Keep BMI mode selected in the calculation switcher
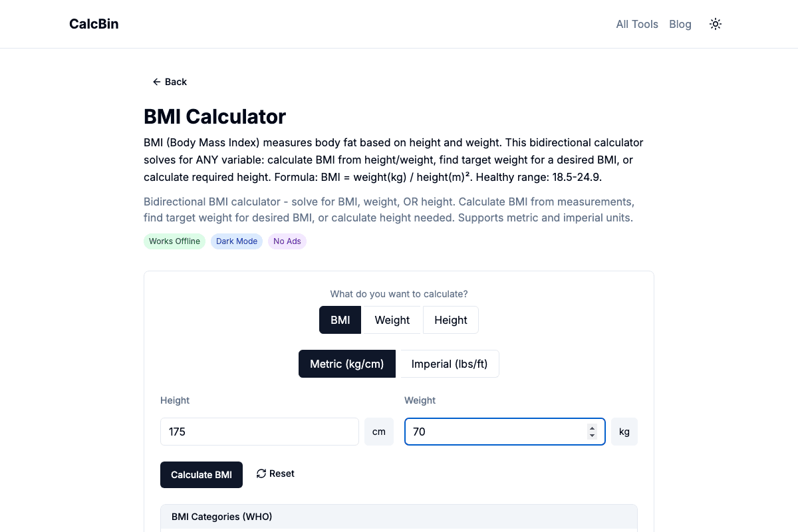798x532 pixels. pyautogui.click(x=340, y=320)
